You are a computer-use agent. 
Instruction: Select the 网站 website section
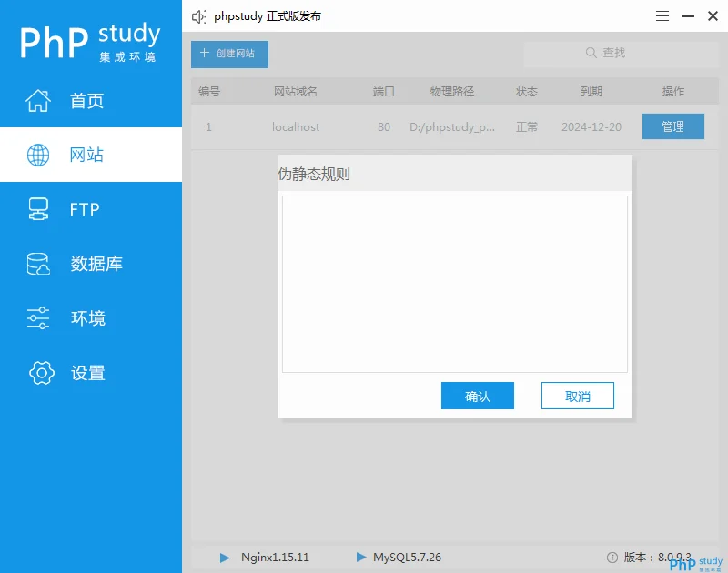click(91, 155)
